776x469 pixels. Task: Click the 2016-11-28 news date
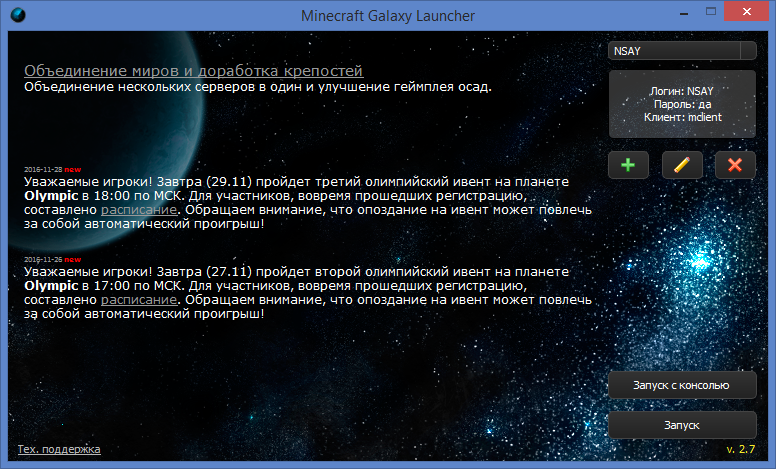tap(44, 170)
